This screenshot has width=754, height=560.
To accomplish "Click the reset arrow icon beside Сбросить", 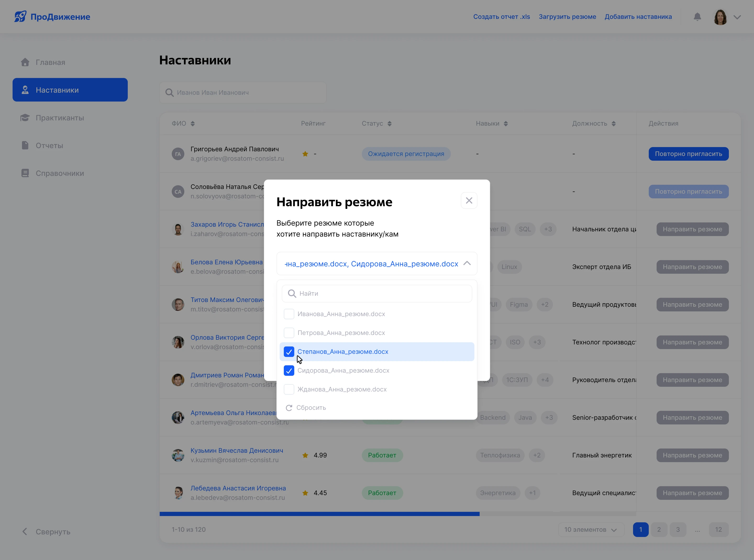I will (x=289, y=408).
